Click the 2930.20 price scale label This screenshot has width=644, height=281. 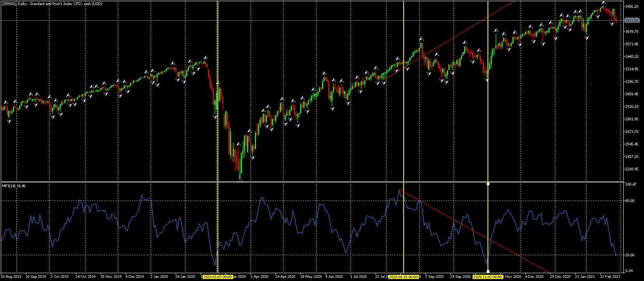click(632, 107)
